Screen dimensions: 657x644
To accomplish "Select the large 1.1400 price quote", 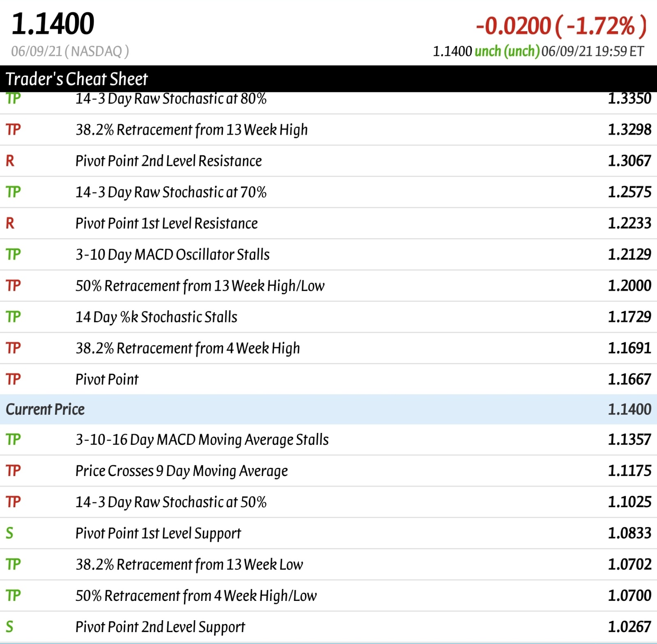I will click(x=53, y=24).
